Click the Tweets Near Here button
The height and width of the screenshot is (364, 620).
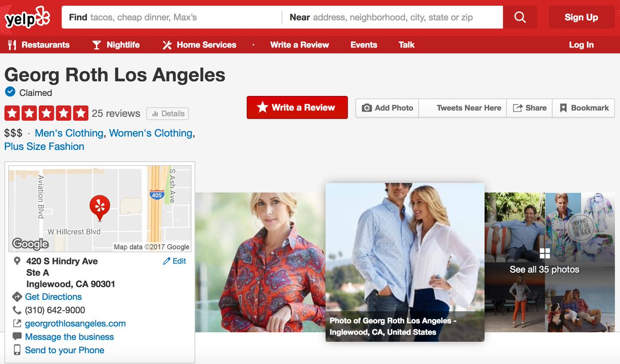[463, 108]
